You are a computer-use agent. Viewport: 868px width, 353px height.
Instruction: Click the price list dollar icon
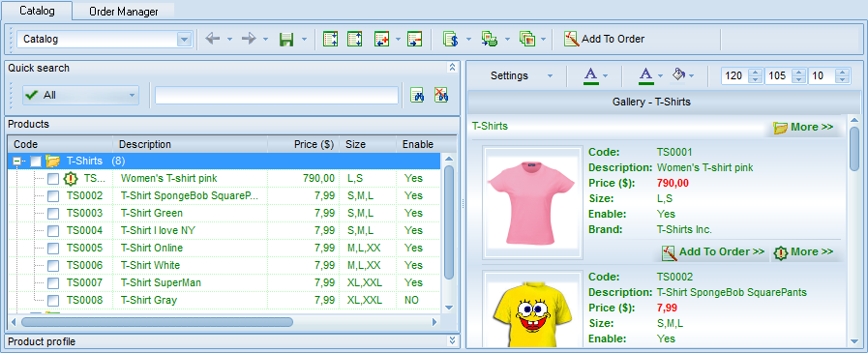click(x=451, y=40)
